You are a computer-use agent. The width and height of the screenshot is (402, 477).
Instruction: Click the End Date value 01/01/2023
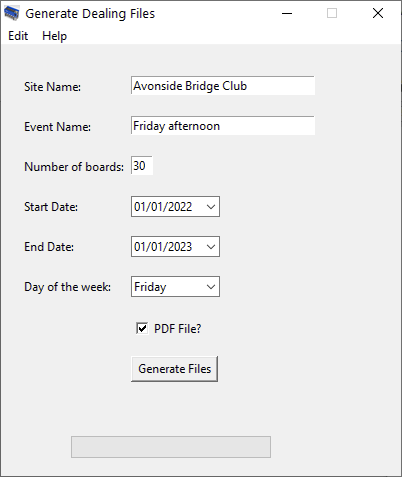(163, 247)
